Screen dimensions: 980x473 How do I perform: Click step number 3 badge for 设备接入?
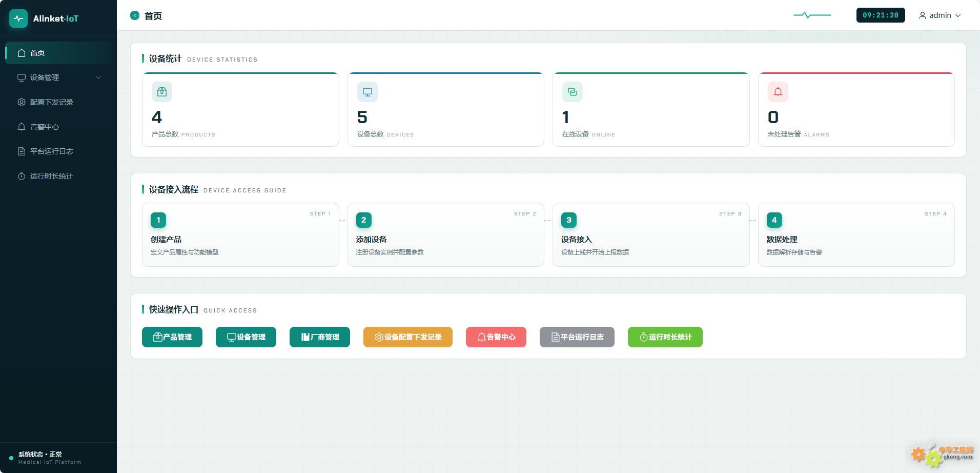(569, 220)
